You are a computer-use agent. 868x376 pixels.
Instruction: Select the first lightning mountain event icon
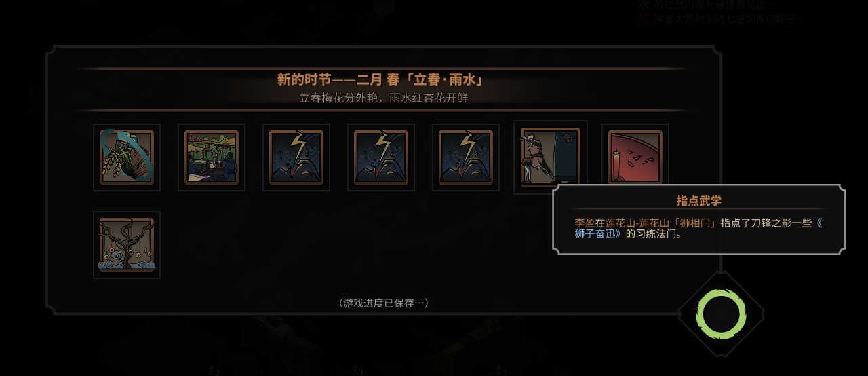(296, 157)
